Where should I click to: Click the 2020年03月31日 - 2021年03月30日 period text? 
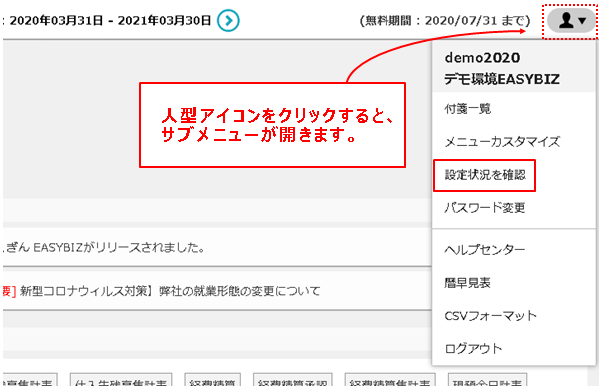pyautogui.click(x=110, y=20)
